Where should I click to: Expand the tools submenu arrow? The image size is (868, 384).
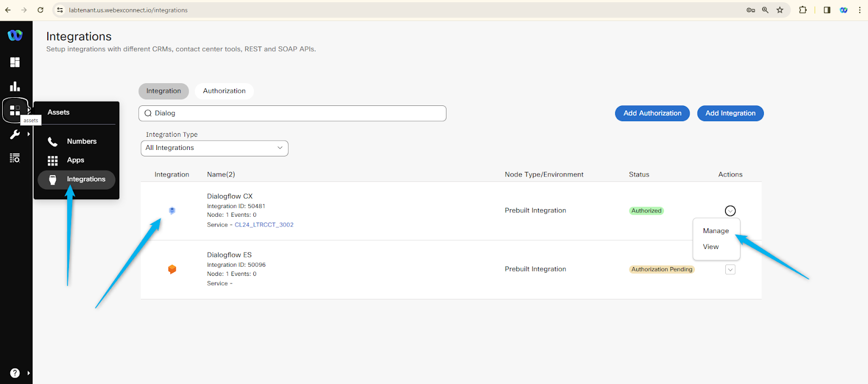click(29, 134)
